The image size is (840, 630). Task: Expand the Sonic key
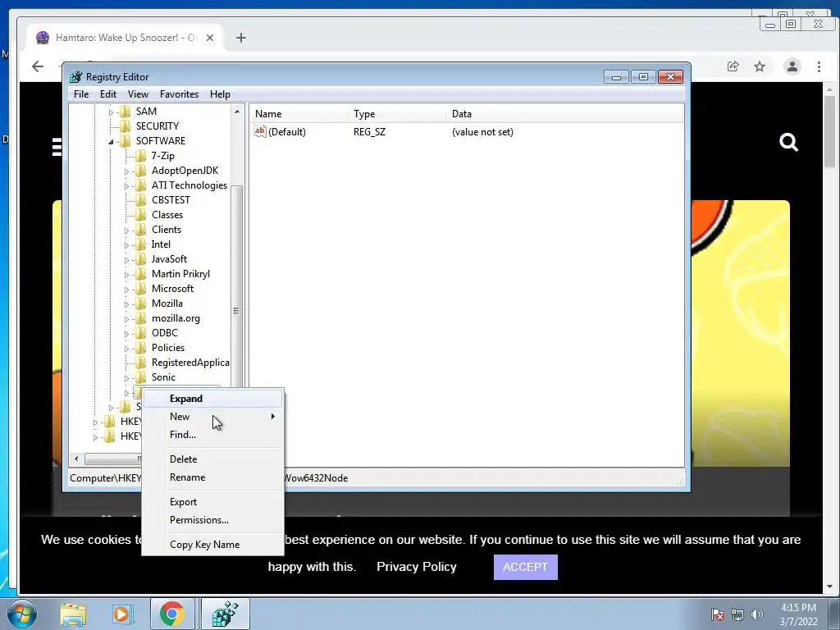126,378
